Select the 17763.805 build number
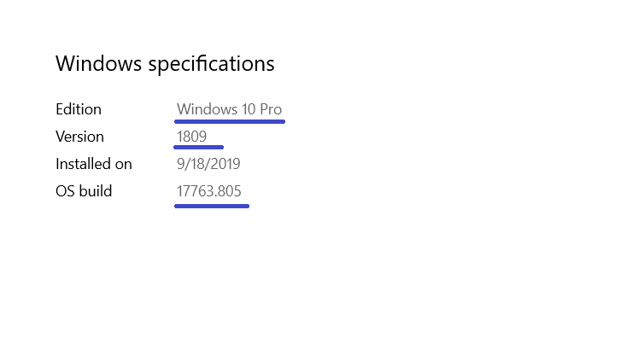The image size is (644, 350). point(208,191)
